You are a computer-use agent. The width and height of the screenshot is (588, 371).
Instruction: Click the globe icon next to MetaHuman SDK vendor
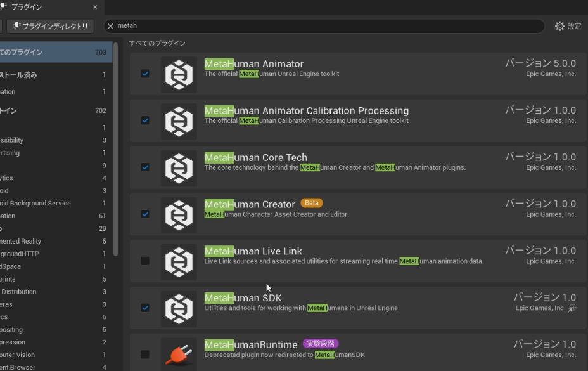tap(572, 308)
